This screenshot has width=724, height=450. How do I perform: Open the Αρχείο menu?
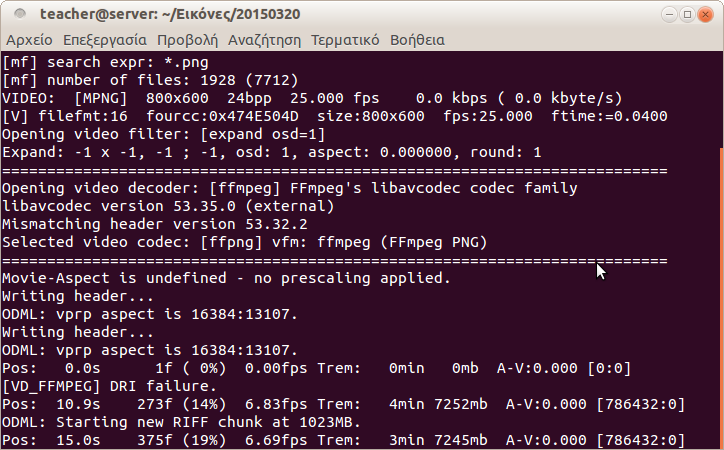[29, 40]
